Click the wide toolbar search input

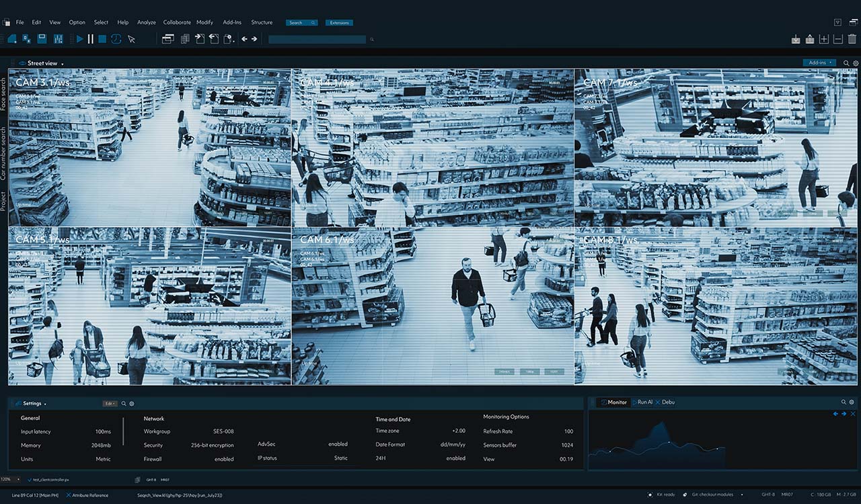317,40
